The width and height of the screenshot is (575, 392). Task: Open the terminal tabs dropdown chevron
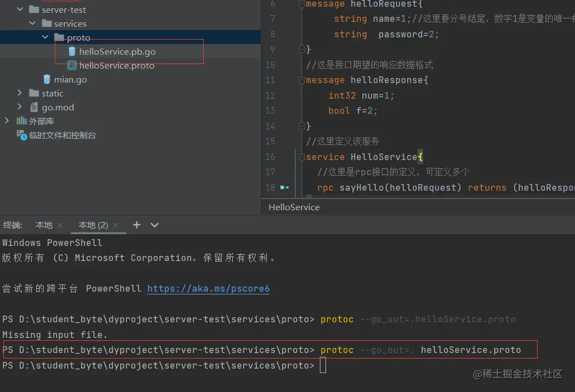(x=154, y=225)
